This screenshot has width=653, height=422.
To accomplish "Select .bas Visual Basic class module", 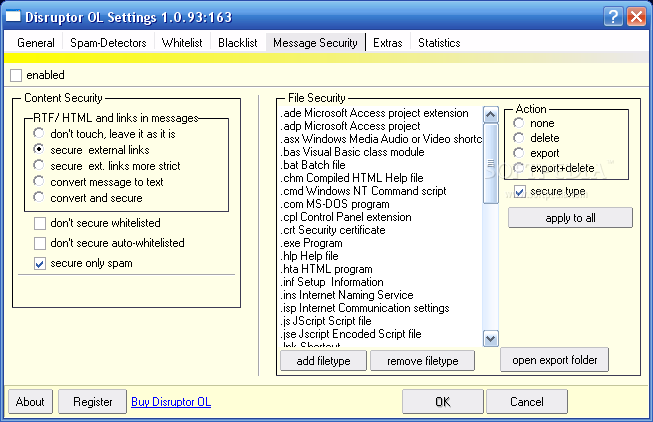I will point(381,152).
